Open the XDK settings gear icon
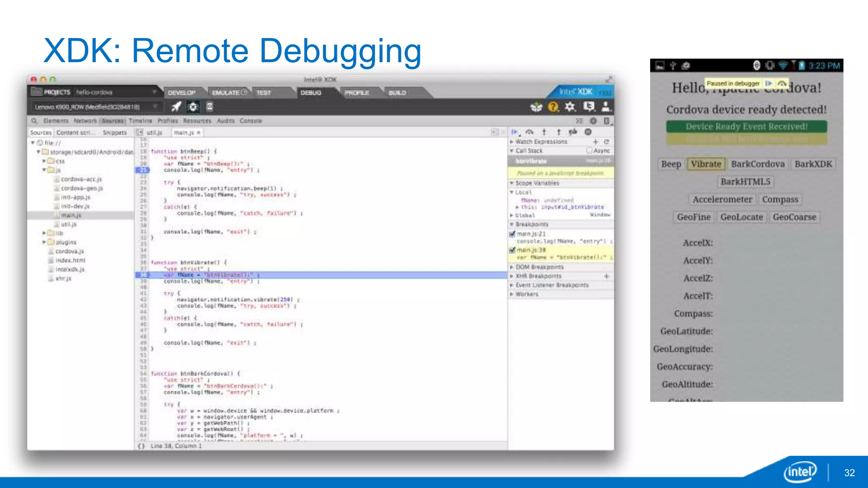Screen dimensions: 868x488 570,107
